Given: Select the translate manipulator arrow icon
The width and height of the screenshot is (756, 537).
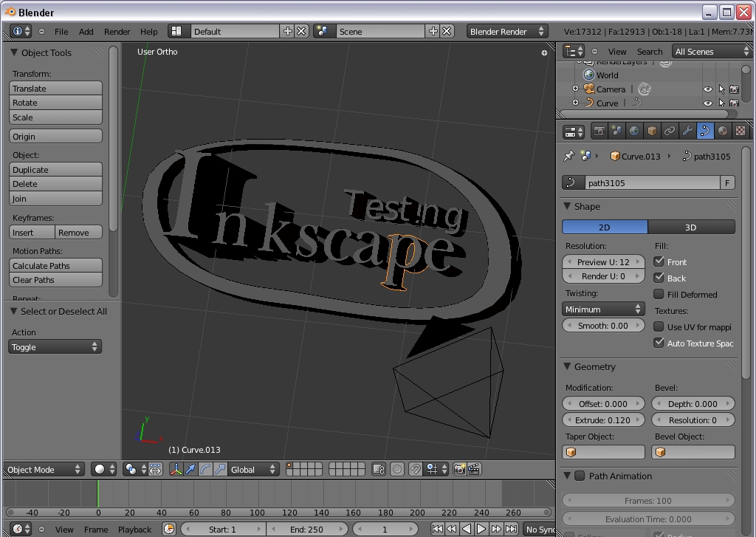Looking at the screenshot, I should pyautogui.click(x=190, y=470).
